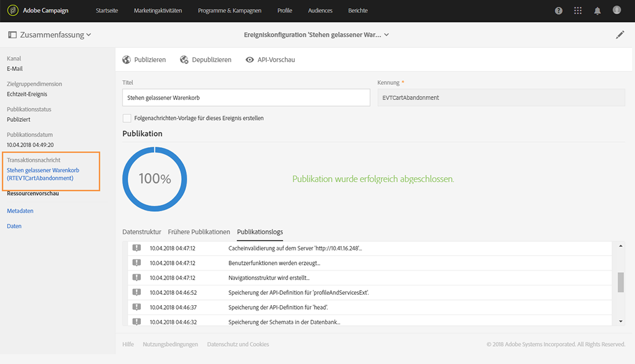This screenshot has height=364, width=635.
Task: Open the help question mark icon
Action: pos(558,11)
